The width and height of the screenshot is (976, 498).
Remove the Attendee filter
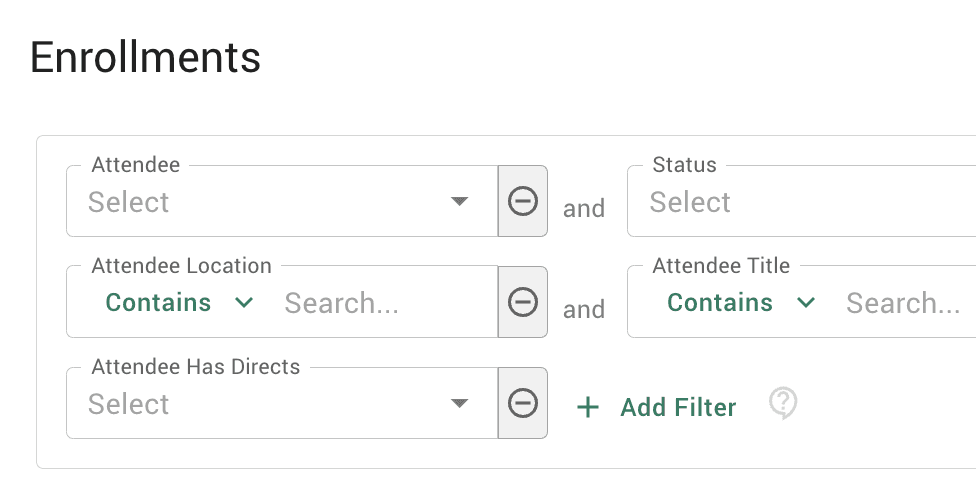click(x=522, y=201)
